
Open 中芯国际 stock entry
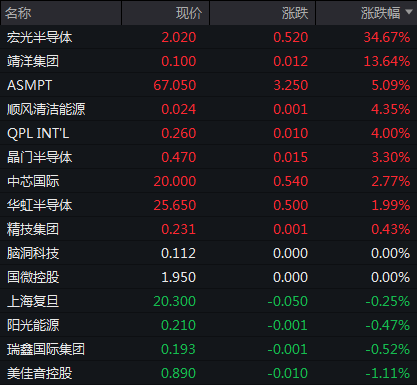(x=33, y=181)
